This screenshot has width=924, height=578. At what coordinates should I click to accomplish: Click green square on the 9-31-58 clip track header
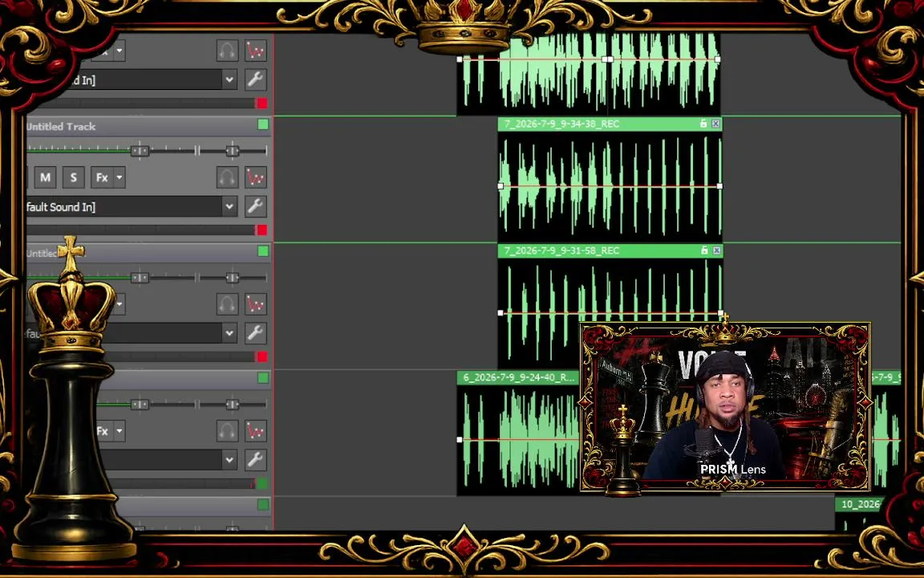(x=263, y=251)
